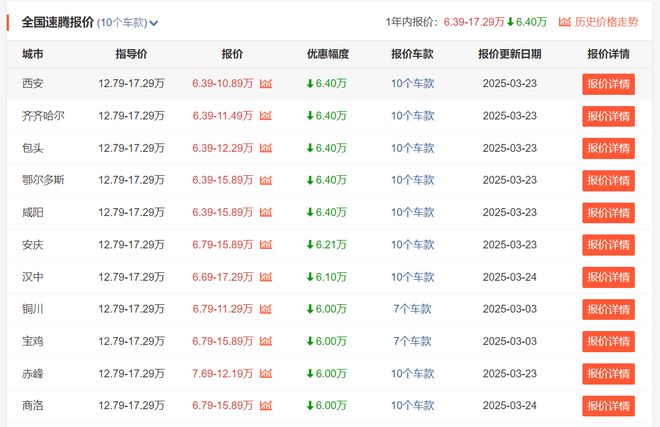Click 报价详情 button for 包头

point(608,148)
